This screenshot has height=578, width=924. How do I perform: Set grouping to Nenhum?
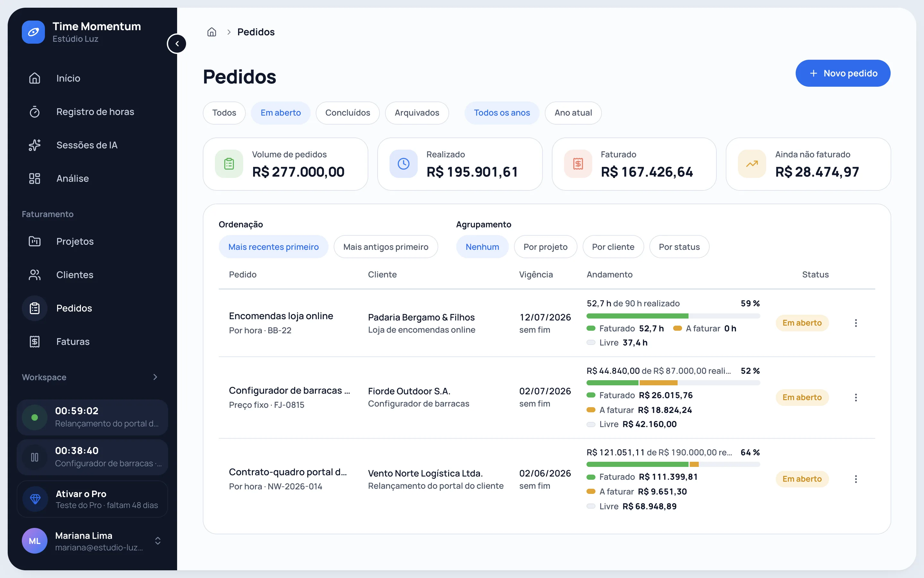(482, 247)
